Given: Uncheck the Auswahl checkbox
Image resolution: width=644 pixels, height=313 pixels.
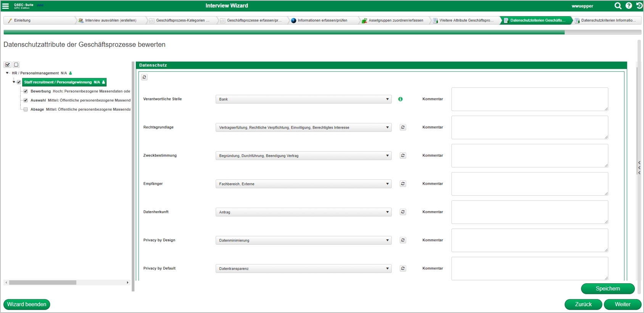Looking at the screenshot, I should coord(26,100).
